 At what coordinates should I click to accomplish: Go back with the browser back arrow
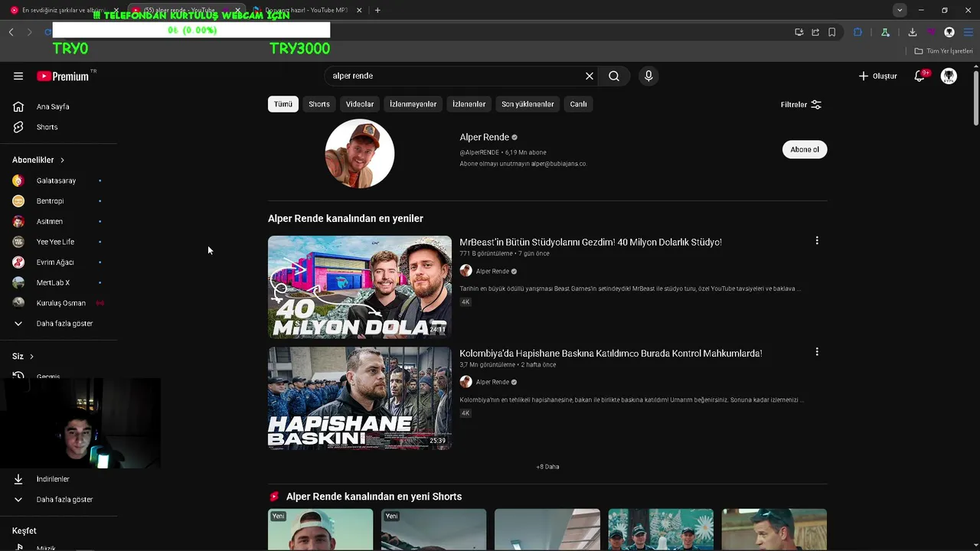coord(11,32)
